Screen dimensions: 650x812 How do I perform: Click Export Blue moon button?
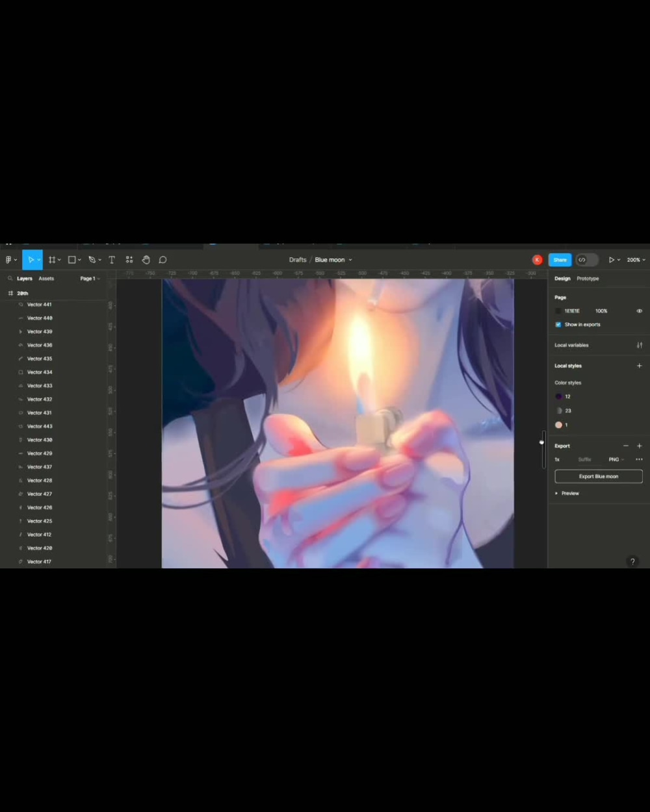click(x=599, y=476)
